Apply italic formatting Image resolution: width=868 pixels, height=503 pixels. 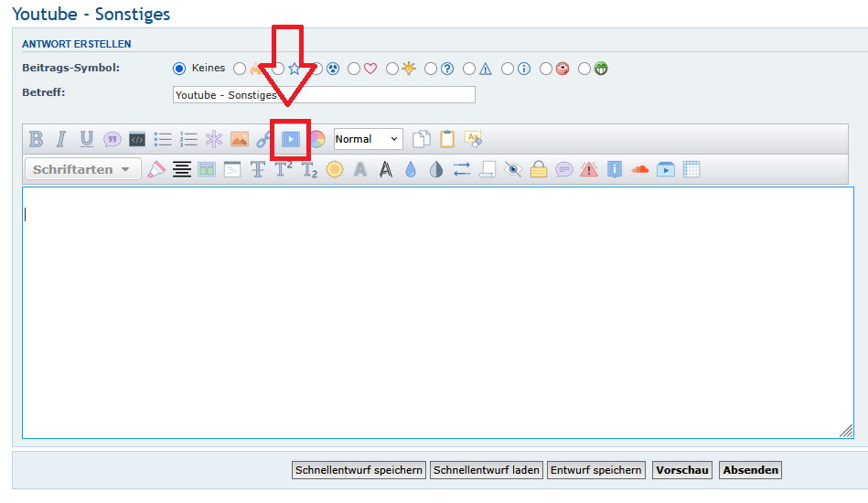point(61,139)
